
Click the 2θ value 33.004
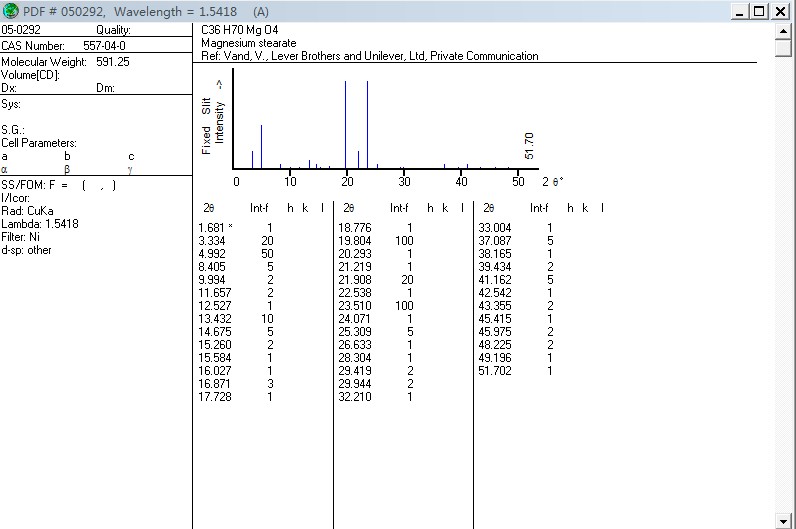coord(495,227)
